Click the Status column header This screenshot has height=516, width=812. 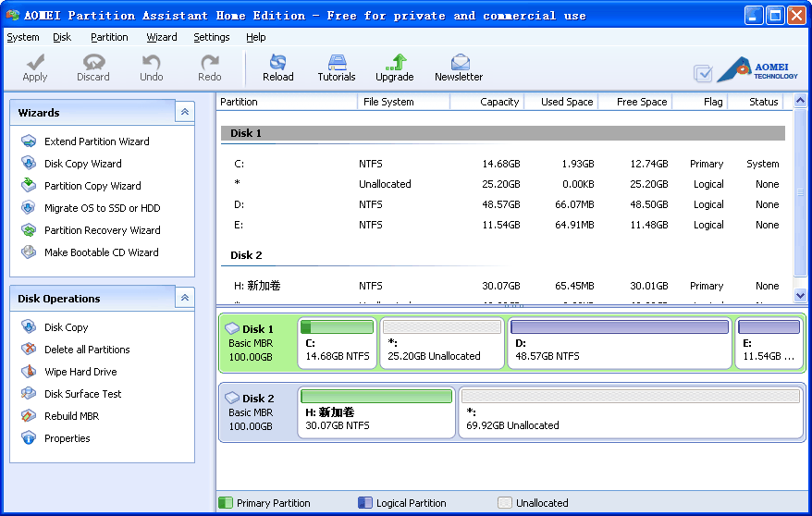(757, 102)
